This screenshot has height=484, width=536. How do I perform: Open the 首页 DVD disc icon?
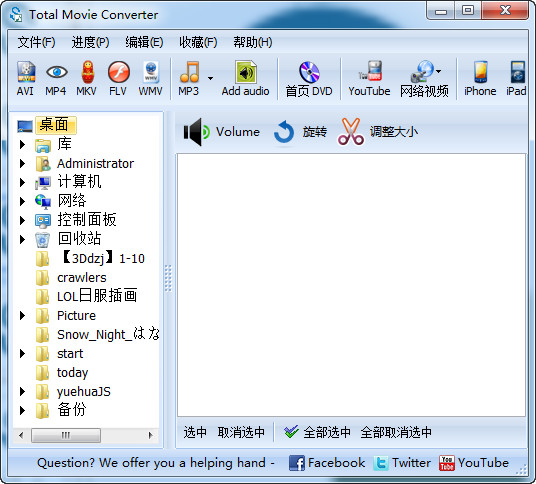(309, 72)
